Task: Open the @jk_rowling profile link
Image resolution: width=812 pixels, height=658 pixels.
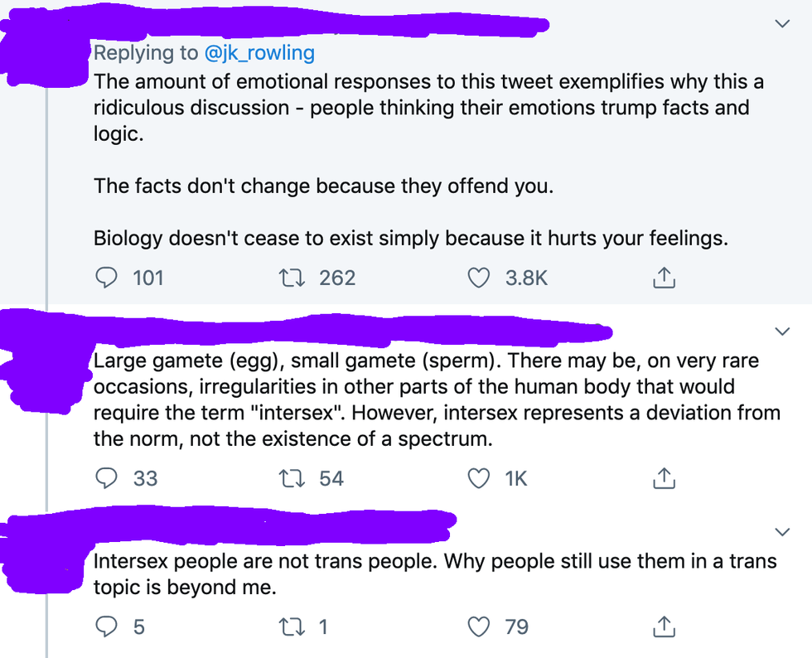Action: tap(259, 53)
